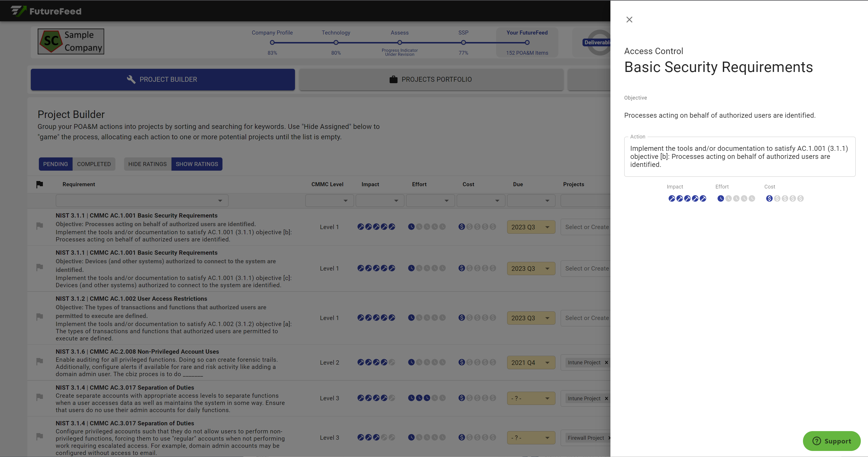
Task: Set panel Effort rating to third clock
Action: coord(736,199)
